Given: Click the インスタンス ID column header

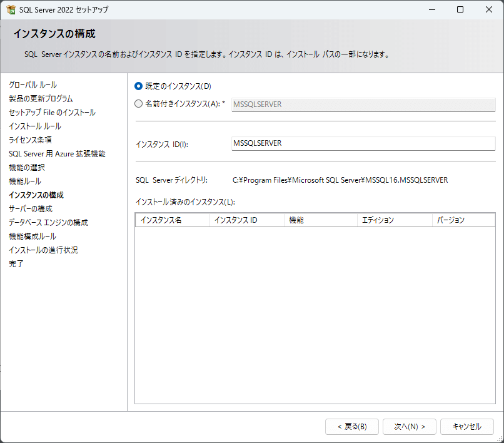Looking at the screenshot, I should [247, 220].
